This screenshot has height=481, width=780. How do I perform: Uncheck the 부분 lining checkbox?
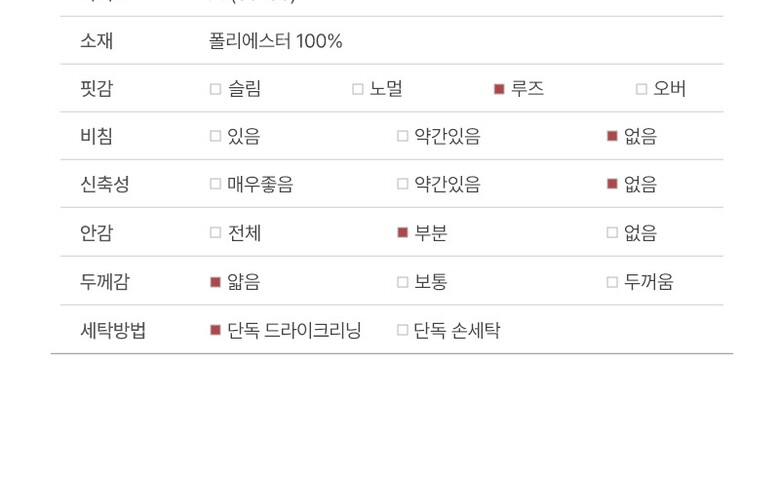402,233
